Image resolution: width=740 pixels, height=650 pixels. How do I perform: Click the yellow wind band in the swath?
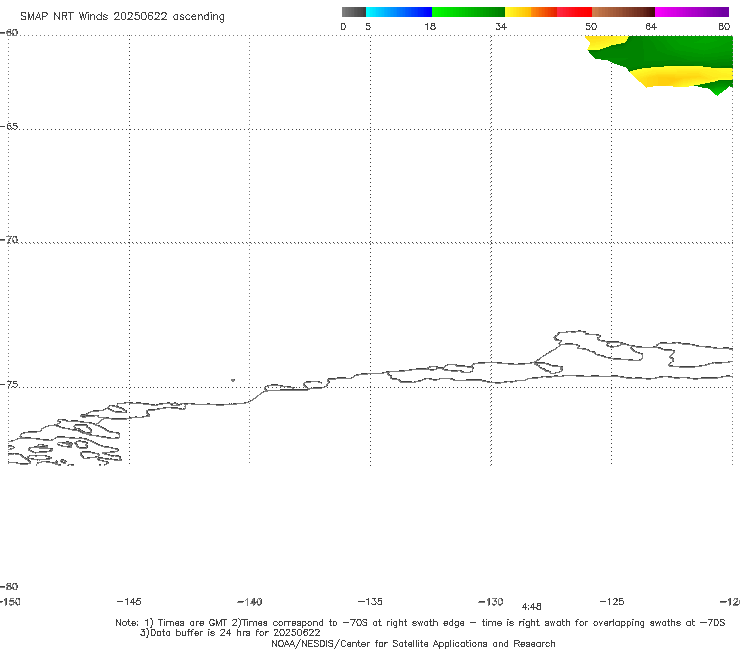pos(680,76)
